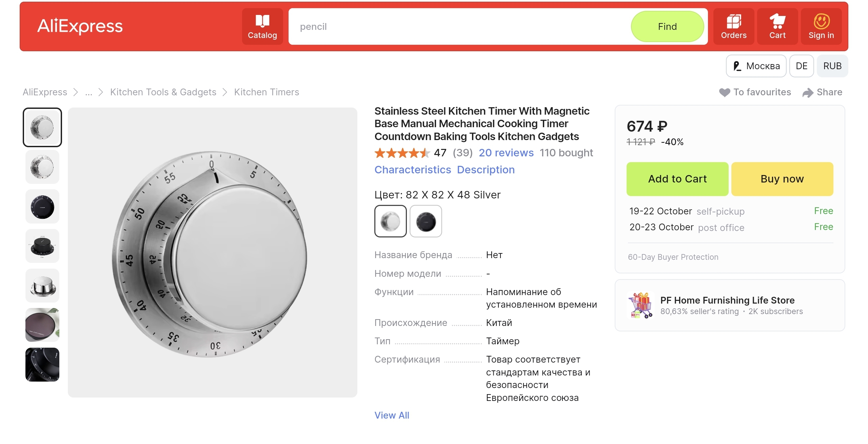The width and height of the screenshot is (868, 444).
Task: Open the Orders boxes icon
Action: (733, 21)
